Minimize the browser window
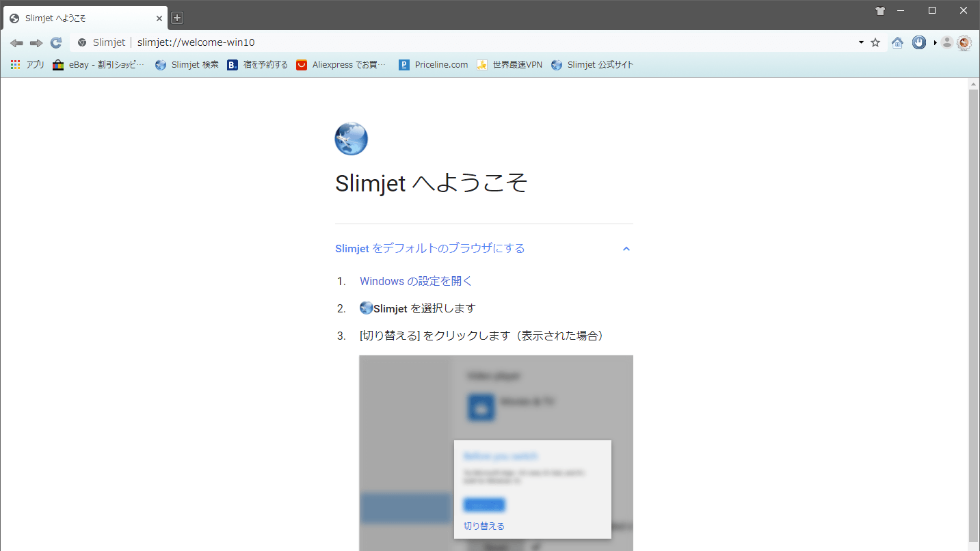This screenshot has height=551, width=980. click(901, 10)
